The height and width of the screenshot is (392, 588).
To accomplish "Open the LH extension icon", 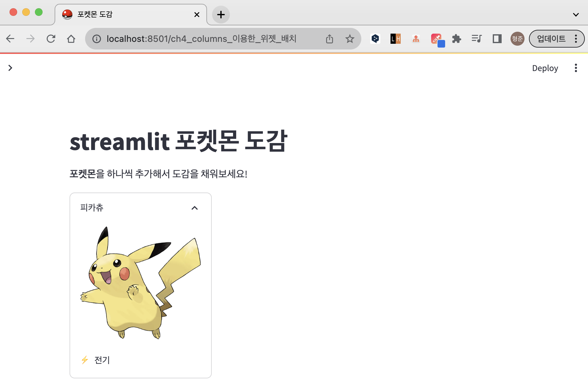I will 396,39.
